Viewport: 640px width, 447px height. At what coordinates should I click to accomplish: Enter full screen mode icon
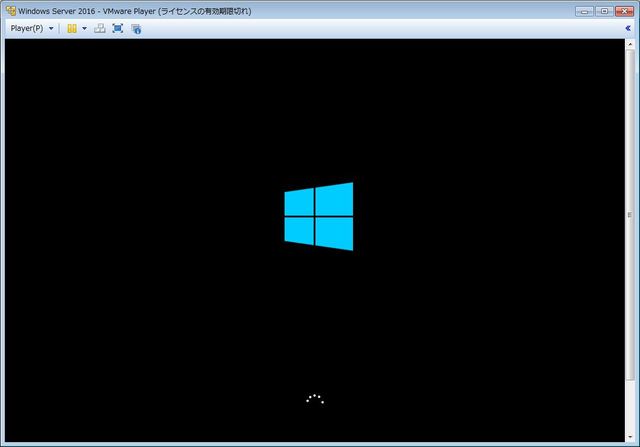(118, 29)
